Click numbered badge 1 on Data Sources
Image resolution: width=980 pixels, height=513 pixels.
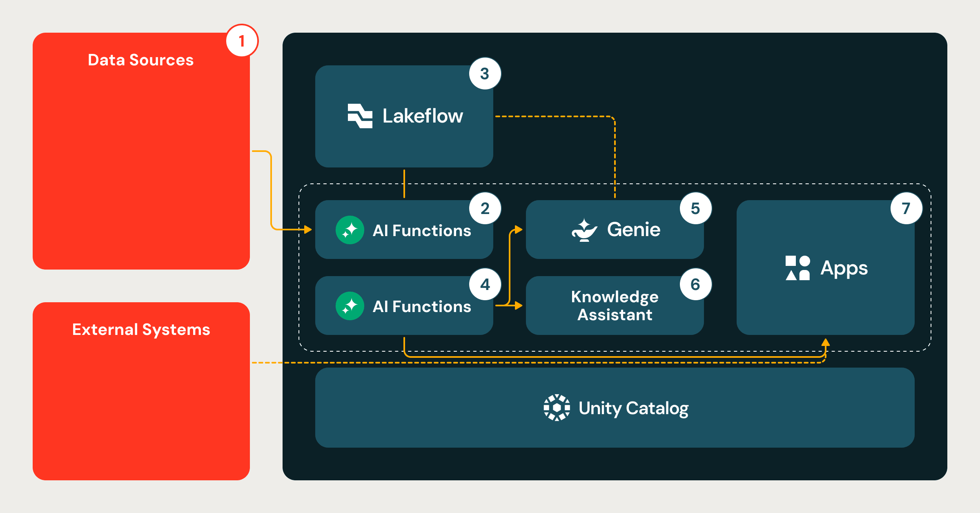(242, 41)
